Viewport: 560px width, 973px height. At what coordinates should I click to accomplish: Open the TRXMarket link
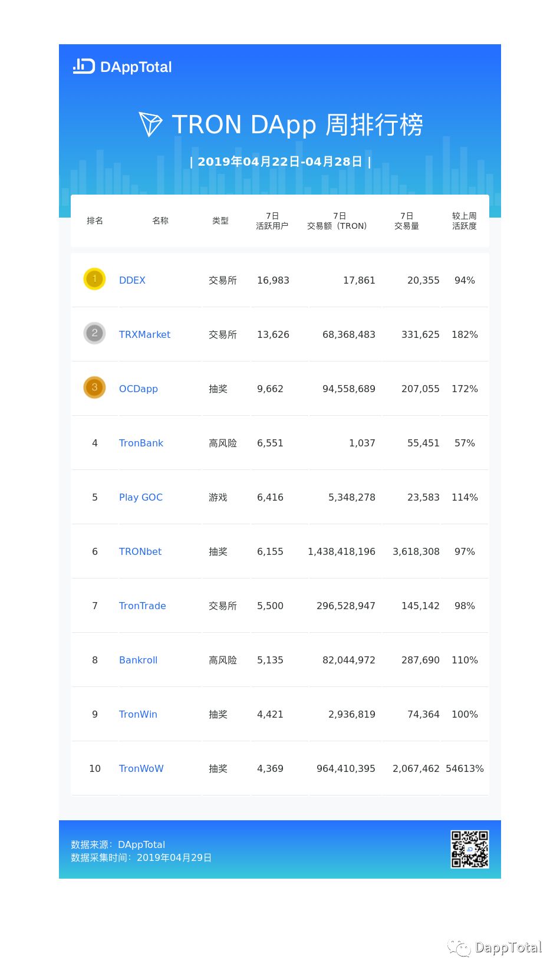coord(144,334)
